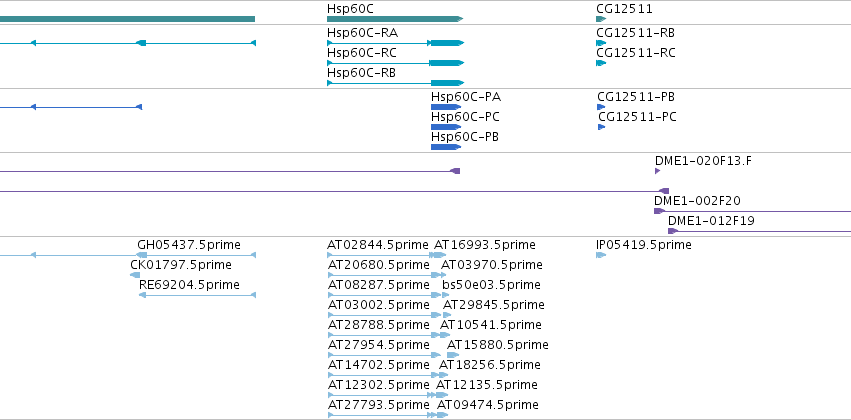Viewport: 851px width, 420px height.
Task: Select the Hsp60C-RA transcript label
Action: (363, 33)
